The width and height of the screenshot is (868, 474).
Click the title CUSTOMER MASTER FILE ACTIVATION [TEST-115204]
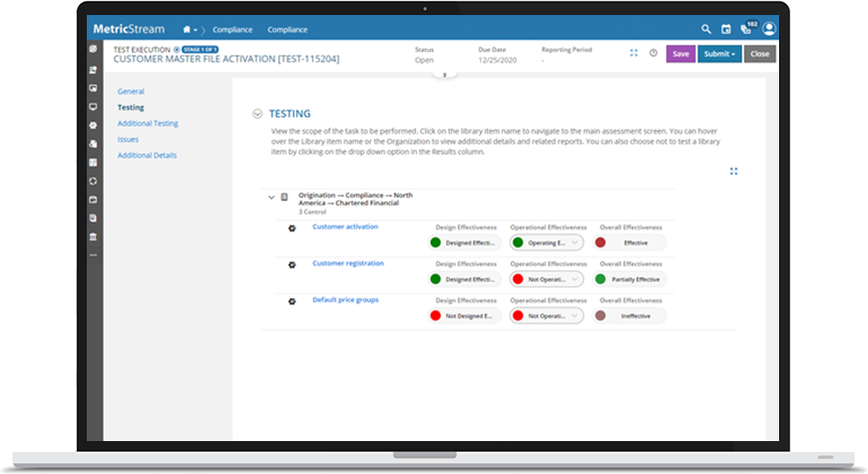click(226, 59)
